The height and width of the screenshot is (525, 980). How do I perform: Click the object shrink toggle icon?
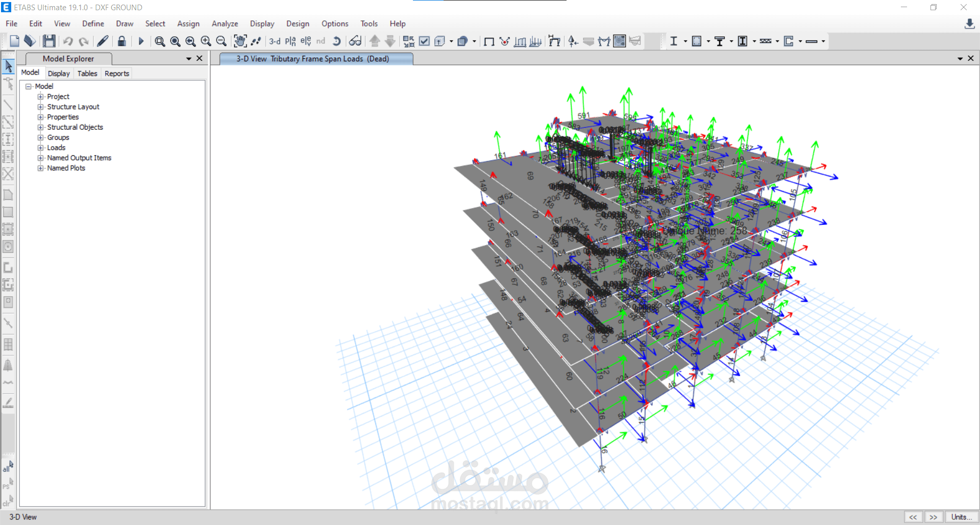[x=409, y=41]
